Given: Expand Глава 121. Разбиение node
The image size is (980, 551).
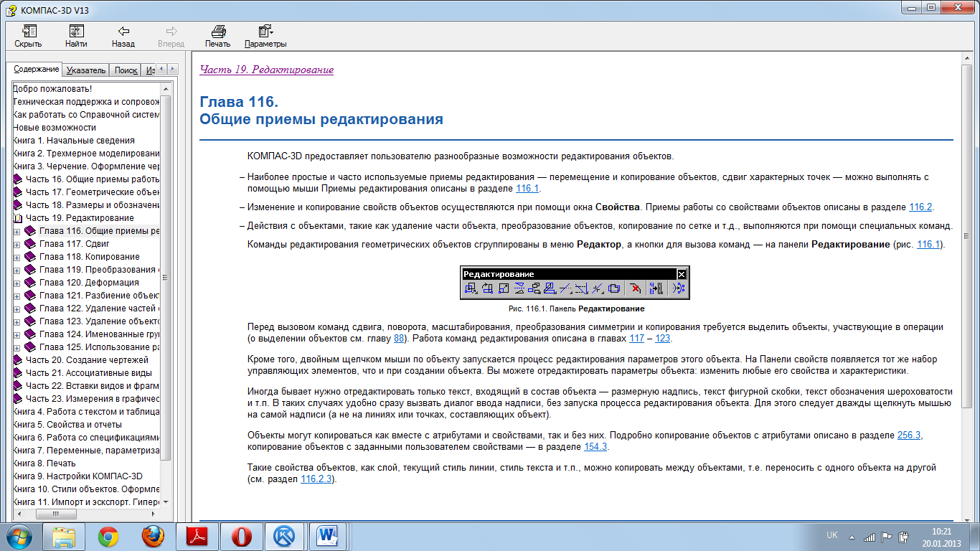Looking at the screenshot, I should pyautogui.click(x=17, y=296).
